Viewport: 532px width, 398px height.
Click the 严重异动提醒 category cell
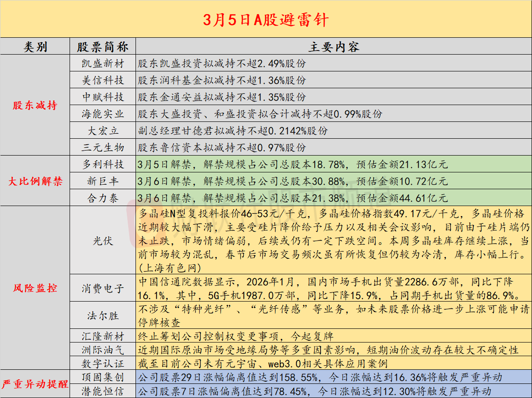tap(35, 384)
